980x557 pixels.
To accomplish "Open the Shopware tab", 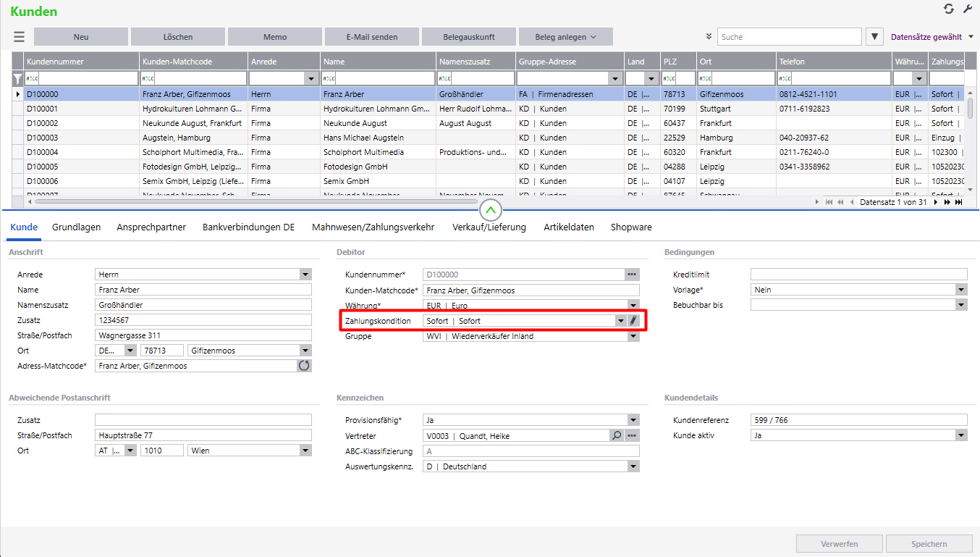I will point(631,227).
